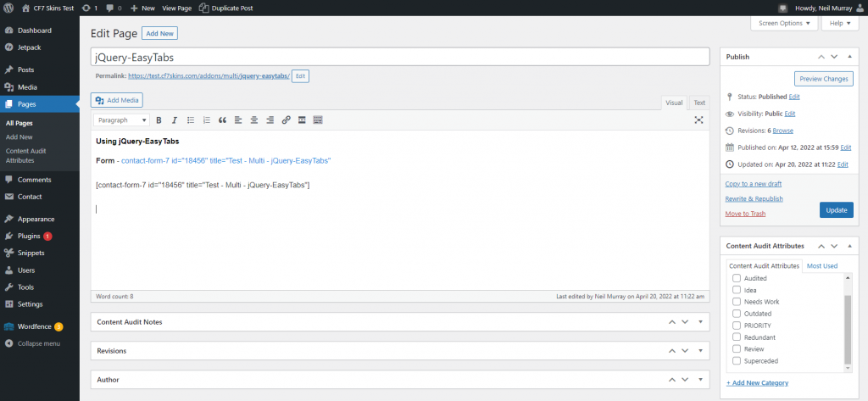Click Move to Trash link

(745, 213)
